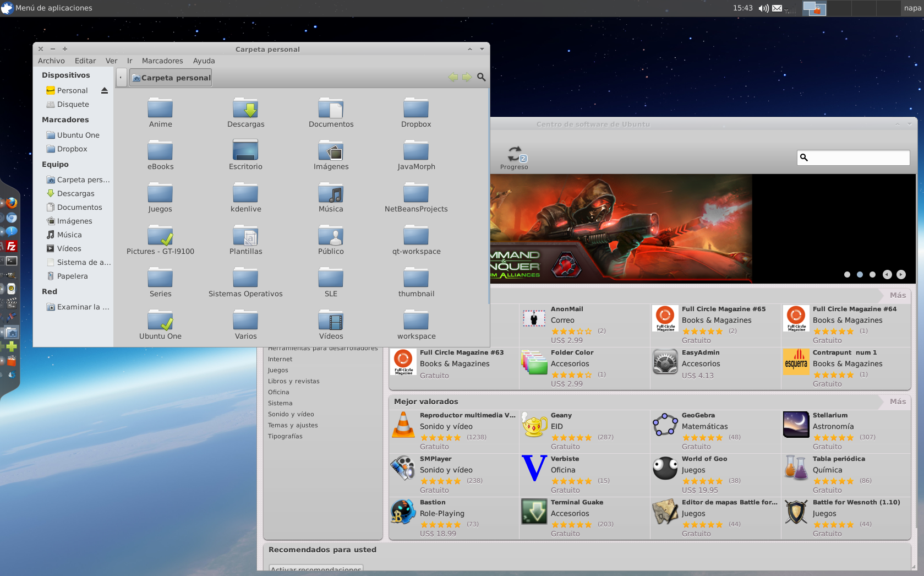Click the Carpeta personal path button

click(x=171, y=78)
